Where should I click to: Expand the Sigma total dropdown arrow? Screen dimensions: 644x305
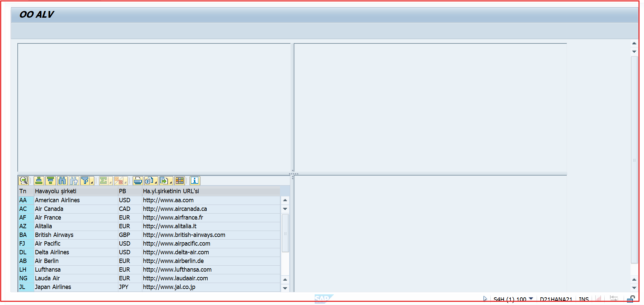tap(110, 183)
